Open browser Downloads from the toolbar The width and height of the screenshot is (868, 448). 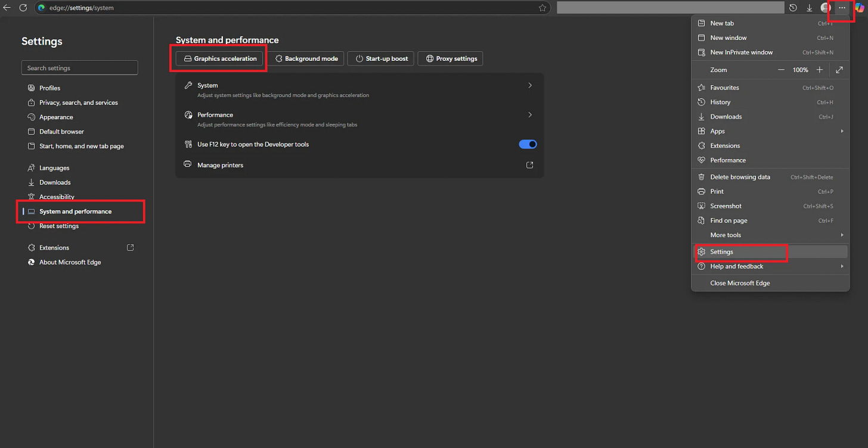(810, 8)
